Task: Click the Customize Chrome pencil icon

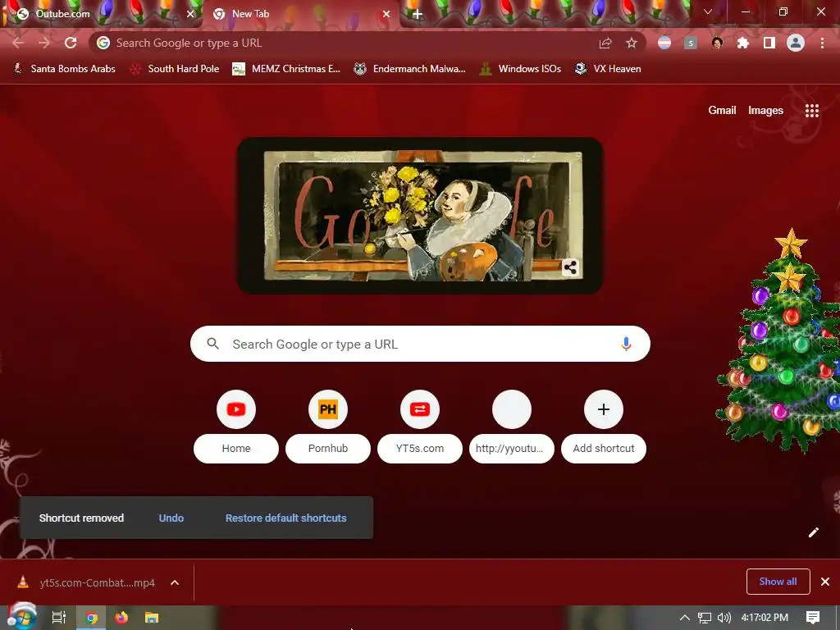Action: [813, 532]
